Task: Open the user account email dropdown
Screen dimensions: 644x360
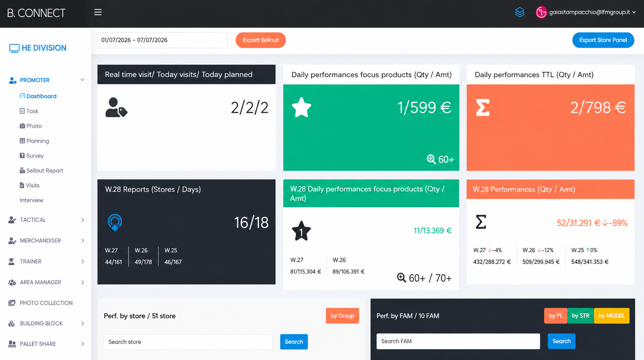Action: pos(592,12)
